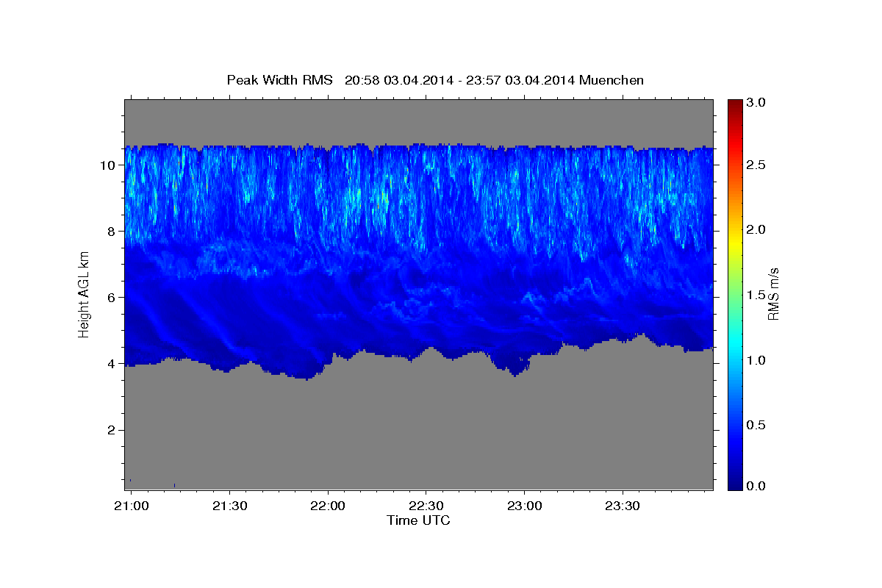
Task: Click the colorbar label '2.0'
Action: (756, 229)
